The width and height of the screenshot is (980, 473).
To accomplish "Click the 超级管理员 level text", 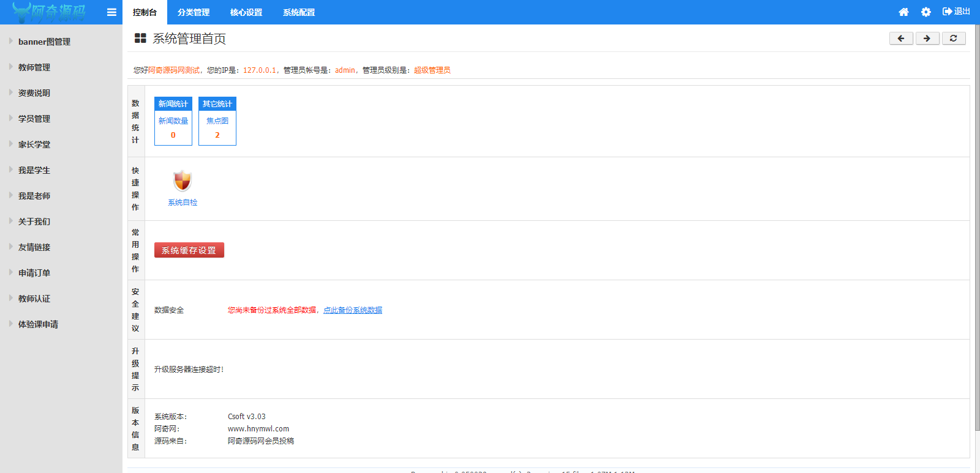I will (x=432, y=70).
